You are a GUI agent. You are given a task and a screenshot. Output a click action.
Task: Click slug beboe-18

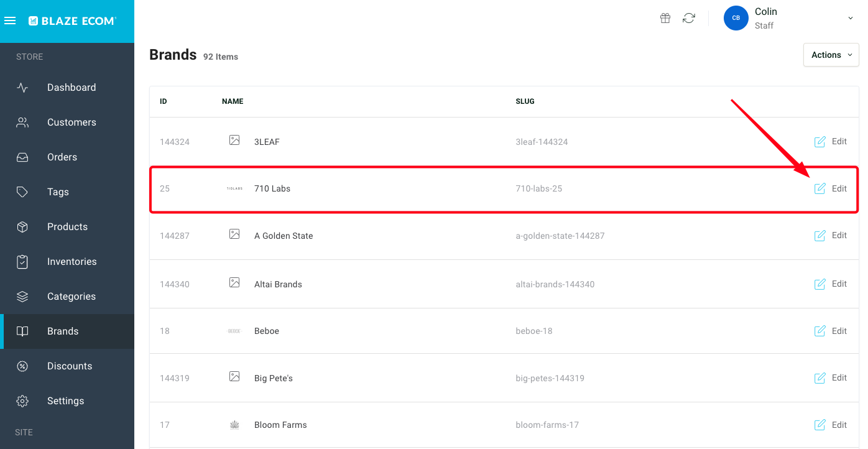(534, 331)
